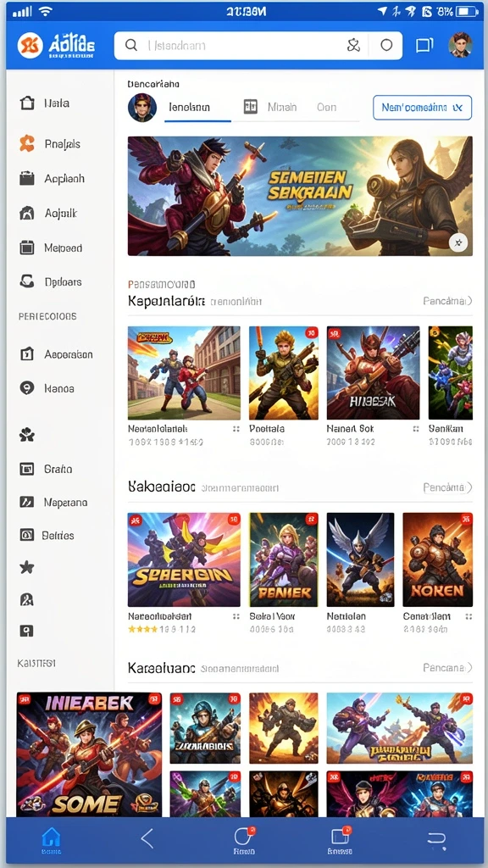488x868 pixels.
Task: Click the icon beside 'Naperano' in sidebar
Action: point(26,502)
